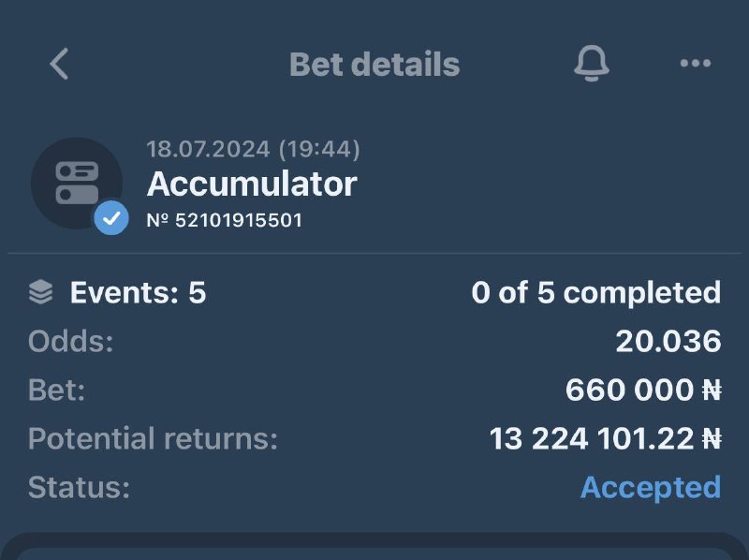The width and height of the screenshot is (749, 560).
Task: Click the 660 000 ₦ bet amount
Action: [642, 391]
